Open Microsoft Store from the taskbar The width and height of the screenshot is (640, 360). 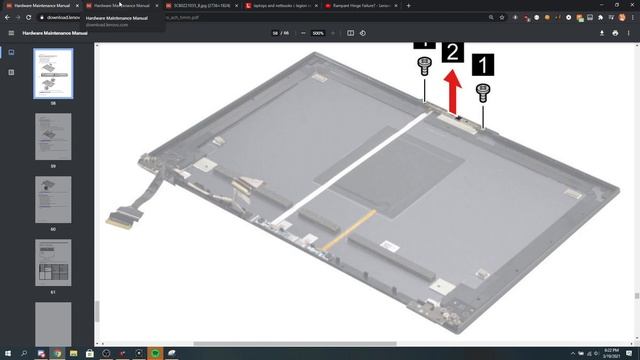pos(90,353)
